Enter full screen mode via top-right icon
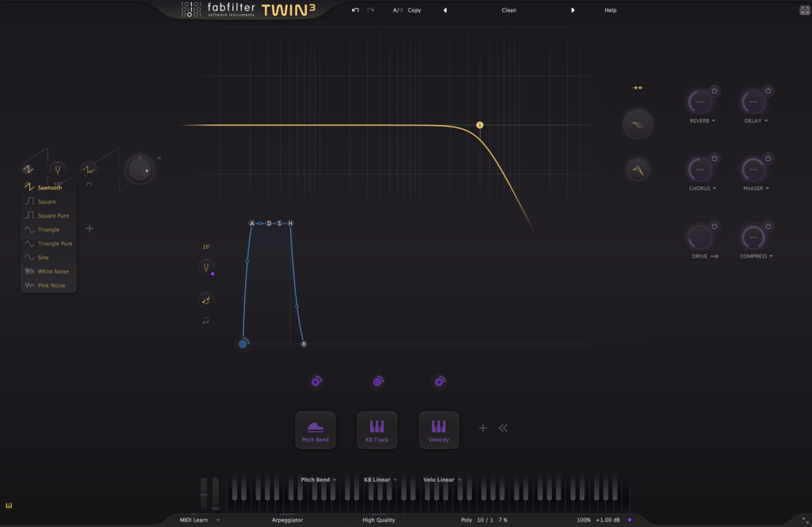 click(x=804, y=10)
